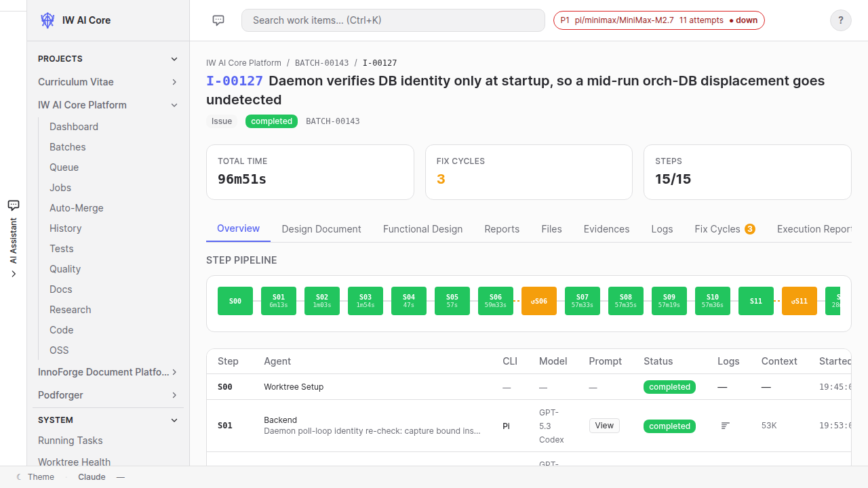Open Quality in the sidebar

click(x=65, y=269)
